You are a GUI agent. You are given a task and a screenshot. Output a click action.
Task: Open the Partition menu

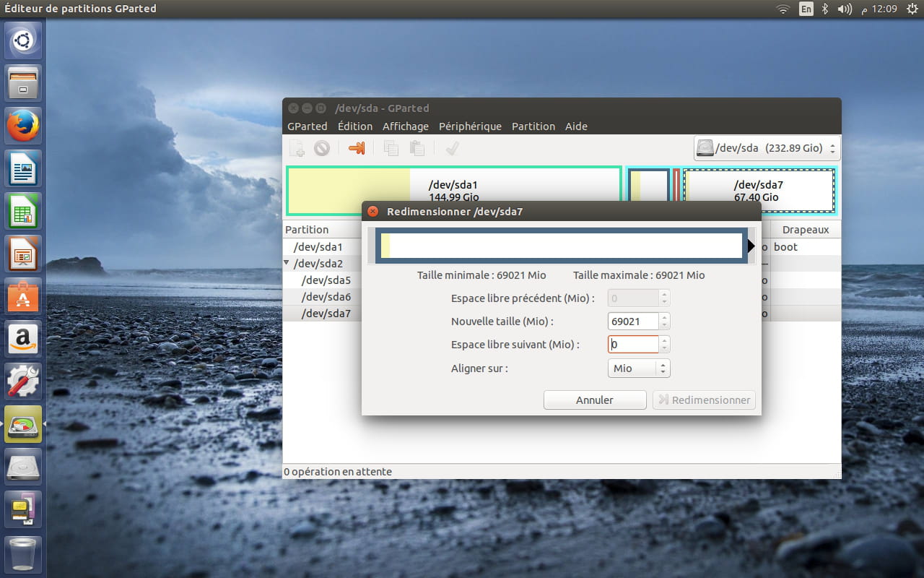(533, 126)
